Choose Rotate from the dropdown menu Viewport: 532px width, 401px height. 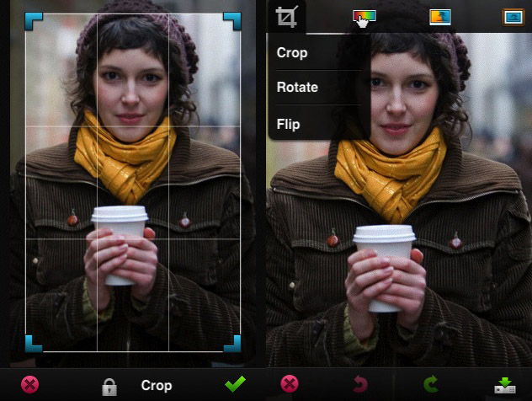click(x=297, y=88)
